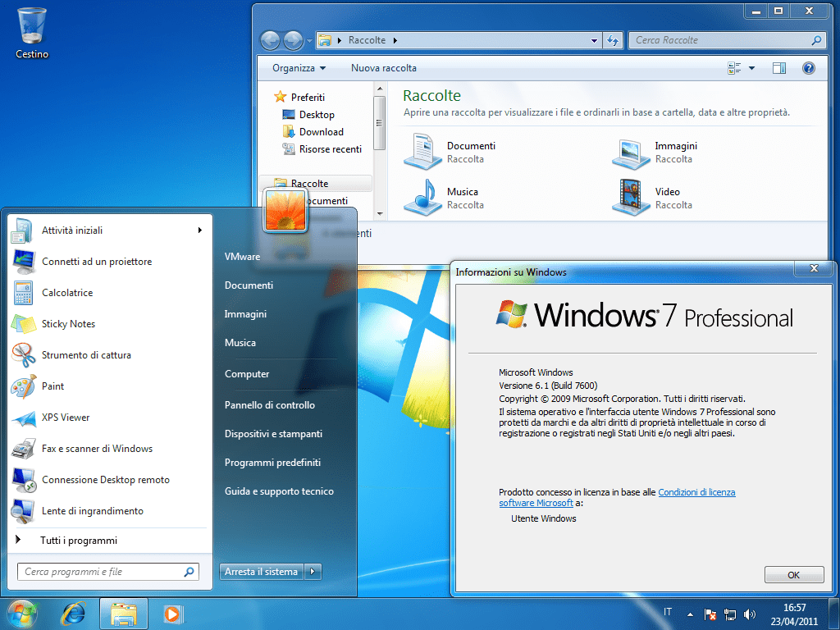Open the Video library icon
The width and height of the screenshot is (840, 630).
coord(631,197)
